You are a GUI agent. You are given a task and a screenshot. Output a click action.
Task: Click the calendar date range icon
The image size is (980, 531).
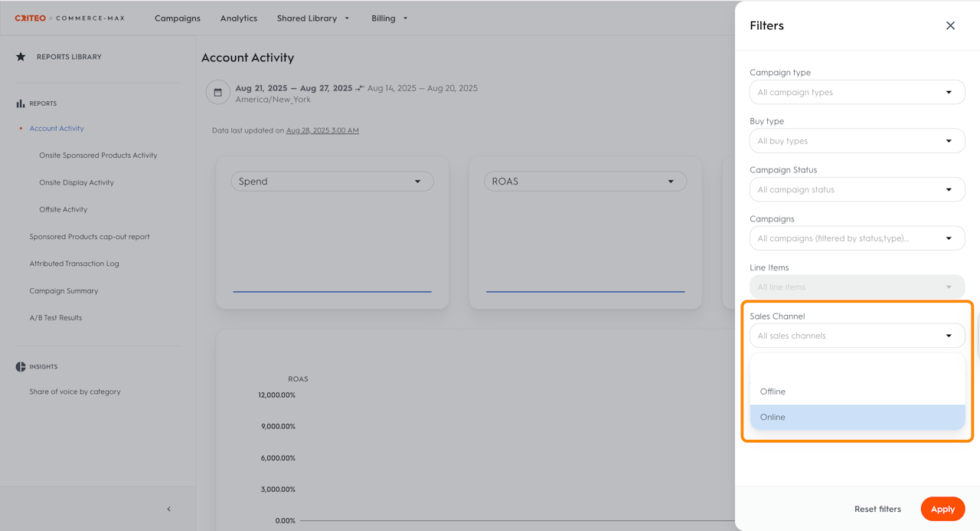pyautogui.click(x=217, y=93)
